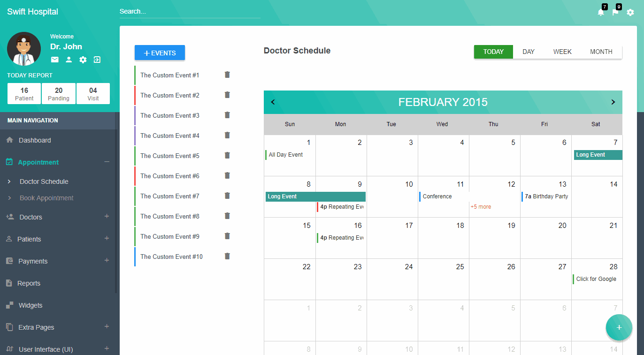The width and height of the screenshot is (644, 355).
Task: Click the floating plus action button
Action: tap(619, 327)
